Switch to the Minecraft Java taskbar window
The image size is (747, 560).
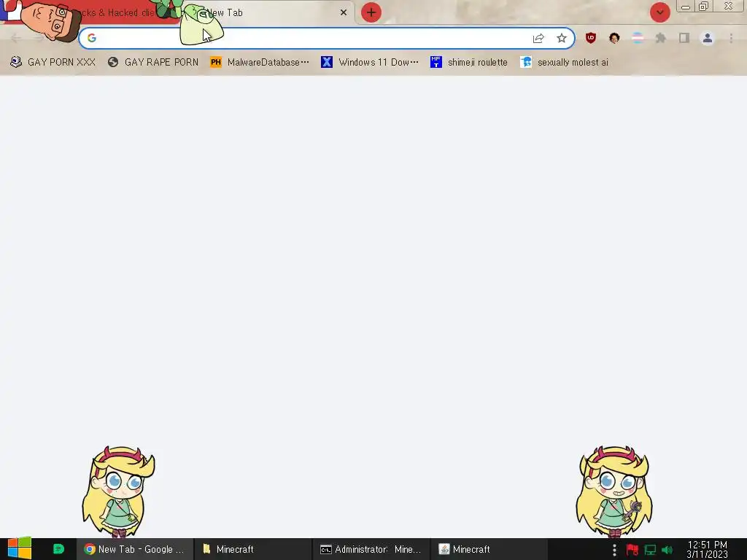pyautogui.click(x=489, y=549)
